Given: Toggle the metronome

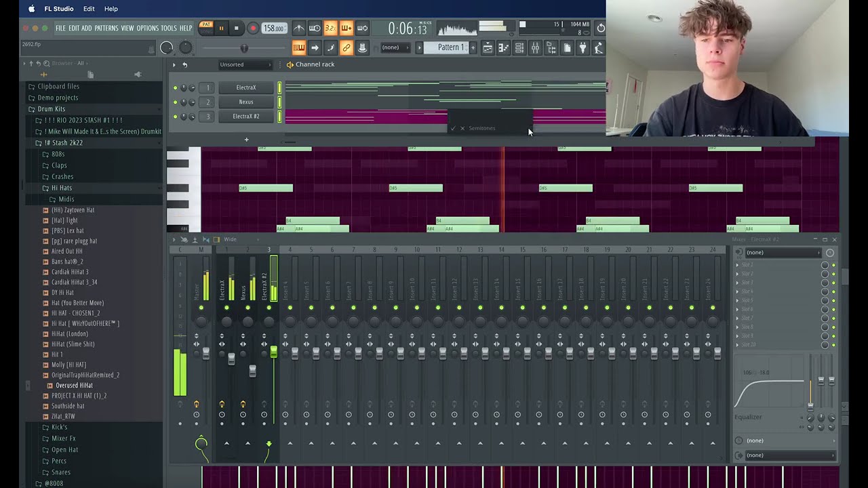Looking at the screenshot, I should click(x=298, y=28).
